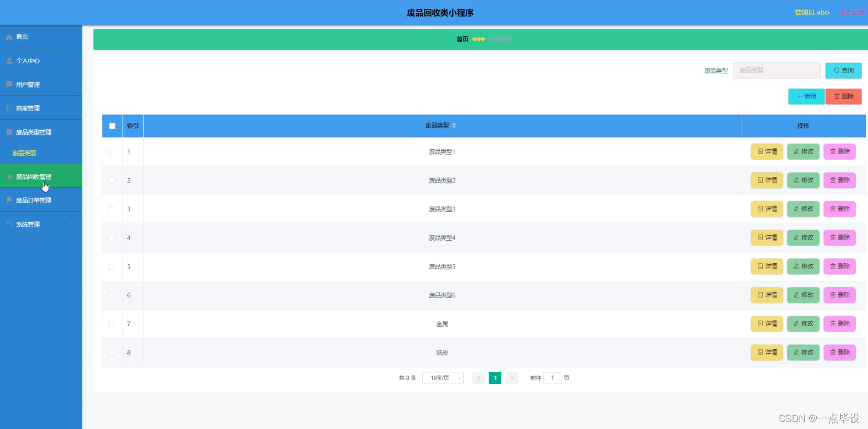
Task: Open the 废品订单管理 menu
Action: point(41,200)
